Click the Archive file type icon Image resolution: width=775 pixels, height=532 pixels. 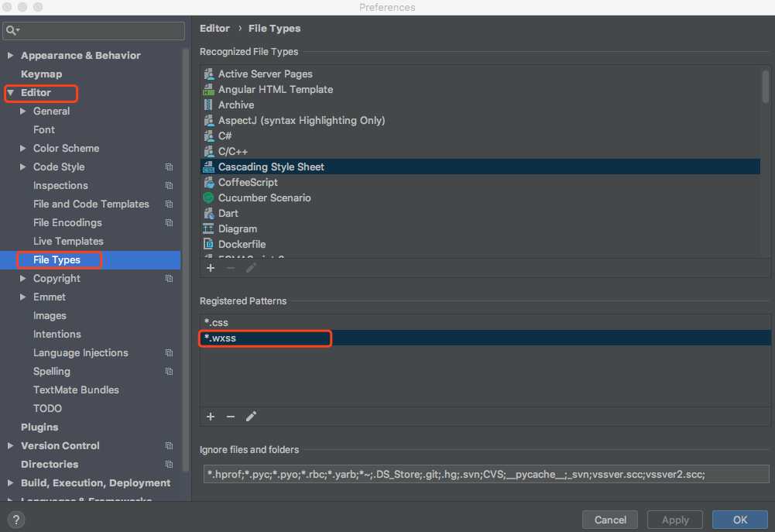[208, 105]
